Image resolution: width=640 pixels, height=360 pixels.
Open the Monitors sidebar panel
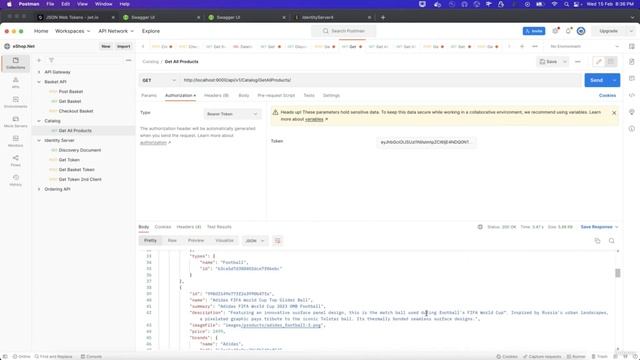16,141
